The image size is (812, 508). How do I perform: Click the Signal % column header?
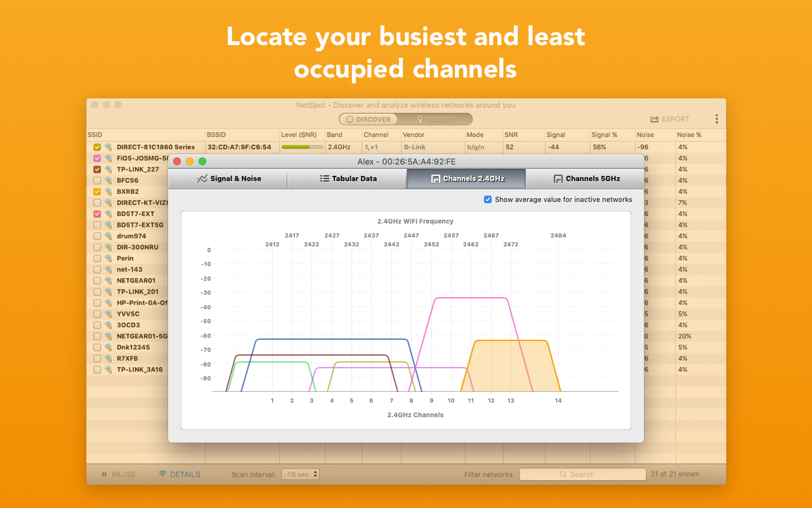point(613,135)
